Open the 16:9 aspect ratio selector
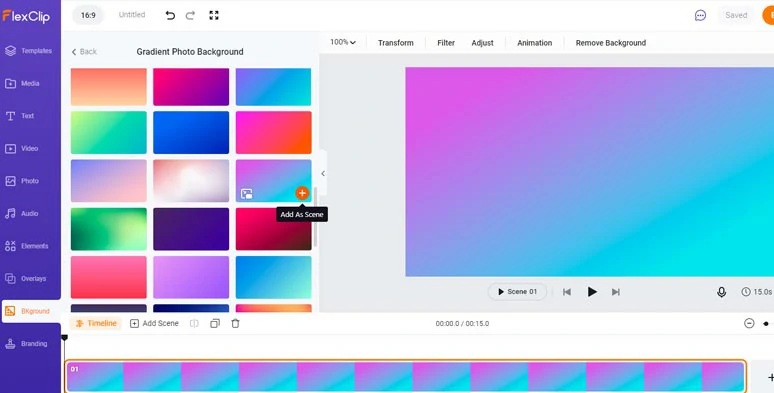This screenshot has height=393, width=774. tap(88, 15)
